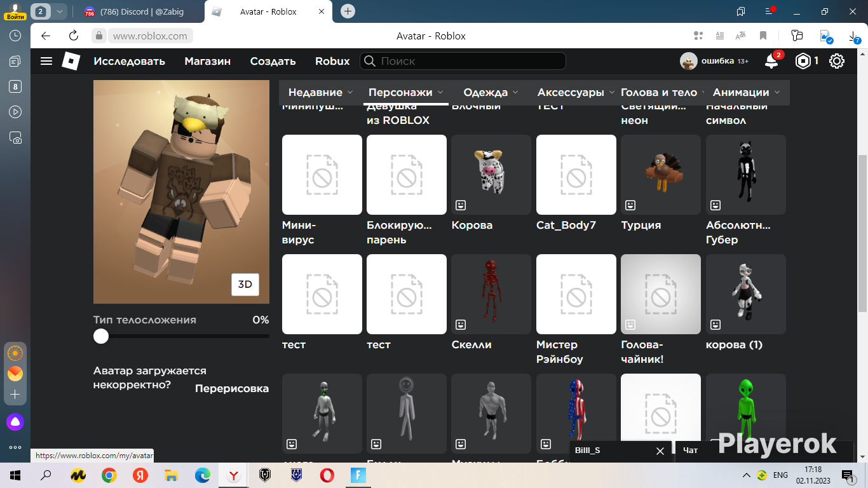Open Исследовать in Roblox navigation
Screen dimensions: 868x488
click(x=129, y=61)
